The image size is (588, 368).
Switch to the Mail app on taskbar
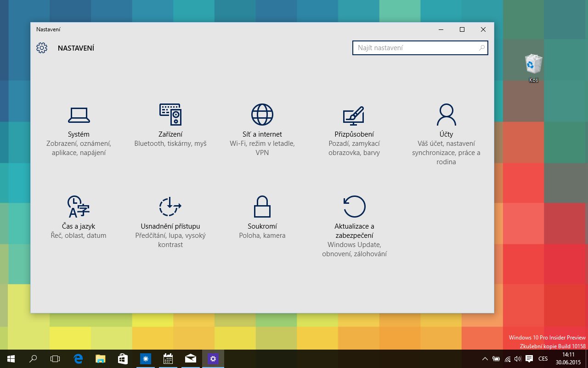[191, 359]
